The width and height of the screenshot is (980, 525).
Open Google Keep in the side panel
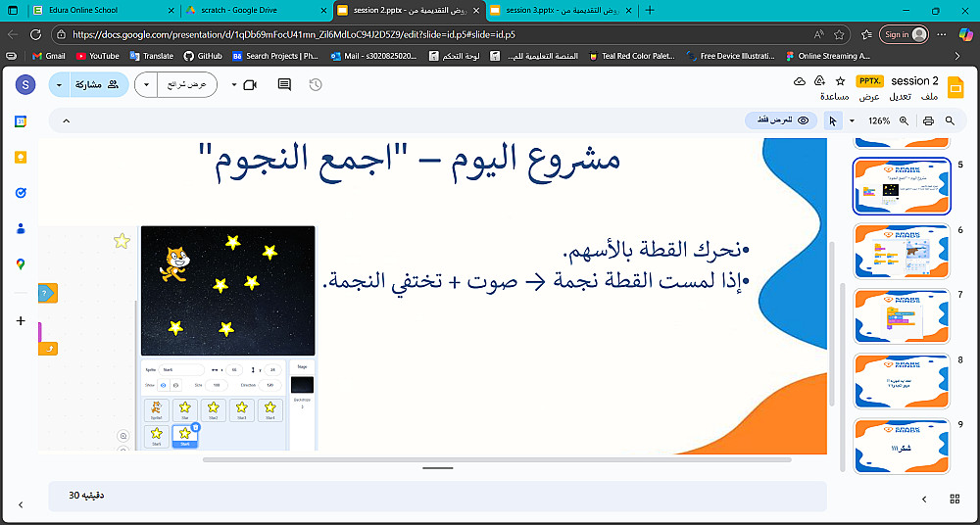click(x=20, y=157)
